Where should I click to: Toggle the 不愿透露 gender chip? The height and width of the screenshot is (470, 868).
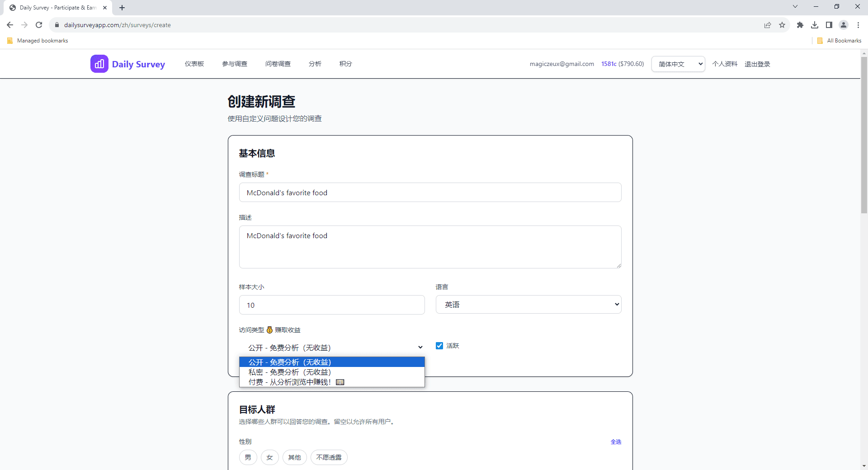(x=329, y=457)
